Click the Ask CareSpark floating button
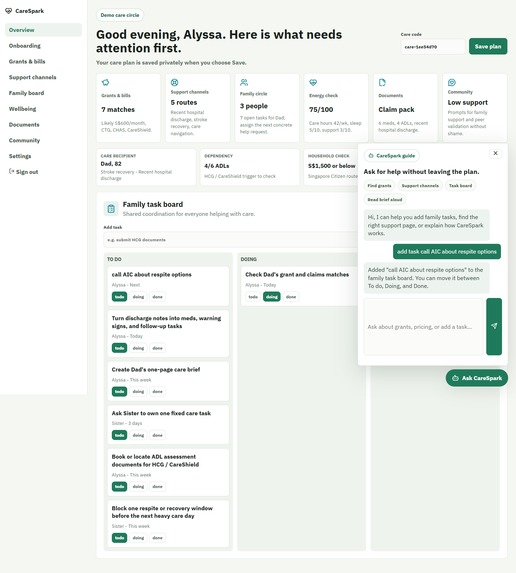Viewport: 516px width, 573px height. point(477,378)
